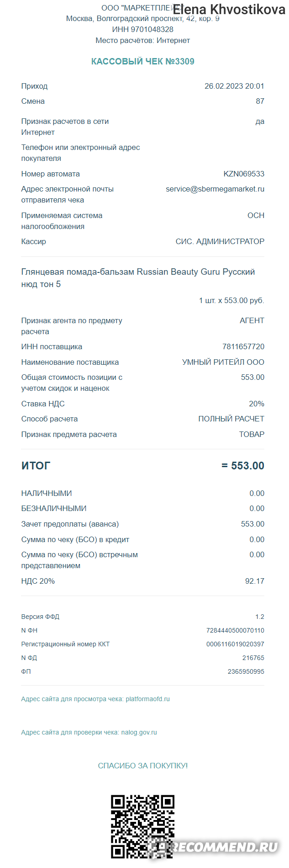Click the УМНЫЙ РИТЕЙЛ ООО supplier name
The width and height of the screenshot is (289, 868).
click(223, 362)
